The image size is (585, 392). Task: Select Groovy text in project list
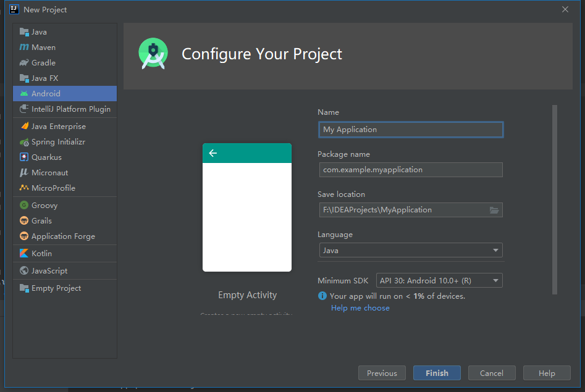(x=44, y=205)
